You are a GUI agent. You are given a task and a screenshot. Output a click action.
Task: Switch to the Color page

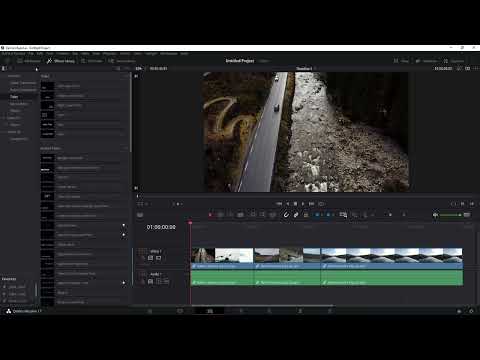[269, 311]
